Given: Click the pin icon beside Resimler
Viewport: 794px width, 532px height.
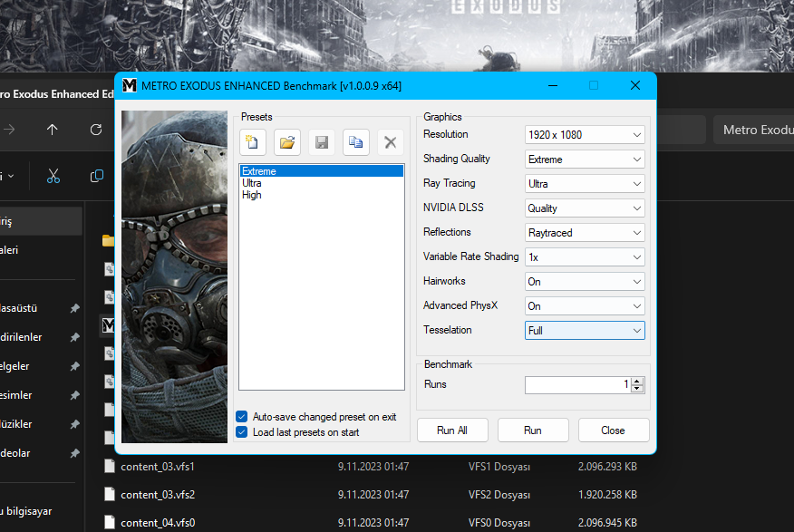Looking at the screenshot, I should (x=75, y=395).
